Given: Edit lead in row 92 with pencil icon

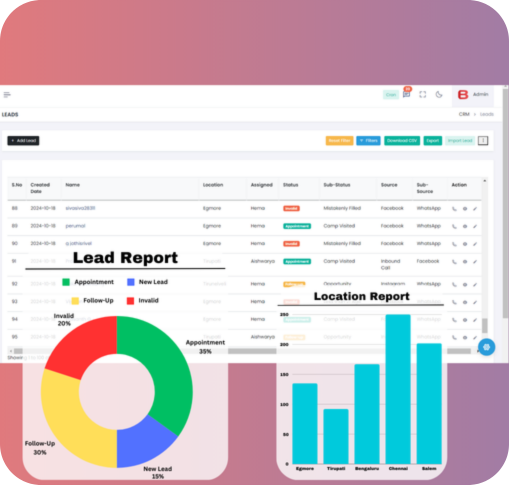Looking at the screenshot, I should click(x=475, y=285).
